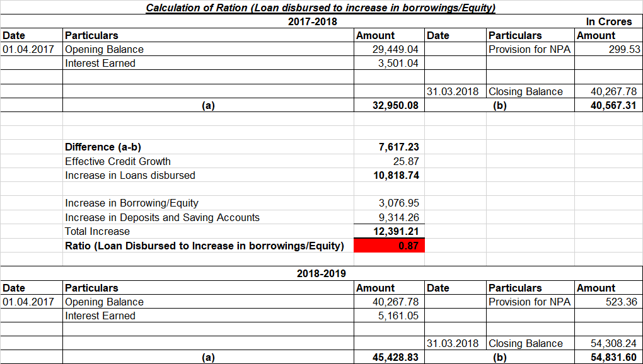Screen dimensions: 643x364
Task: Select the Increase in Borrowing/Equity value 3,076.95
Action: click(390, 203)
